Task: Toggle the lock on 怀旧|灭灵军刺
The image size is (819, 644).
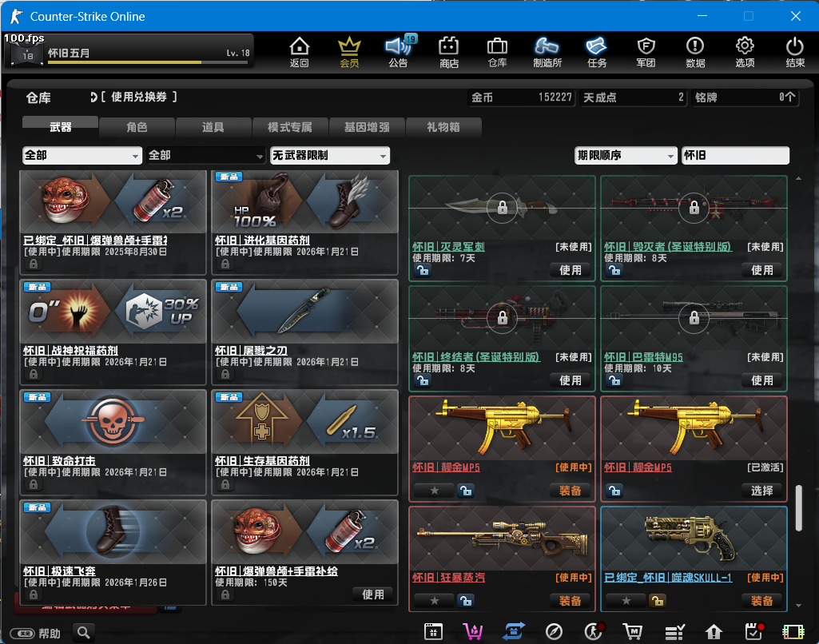Action: pos(423,270)
